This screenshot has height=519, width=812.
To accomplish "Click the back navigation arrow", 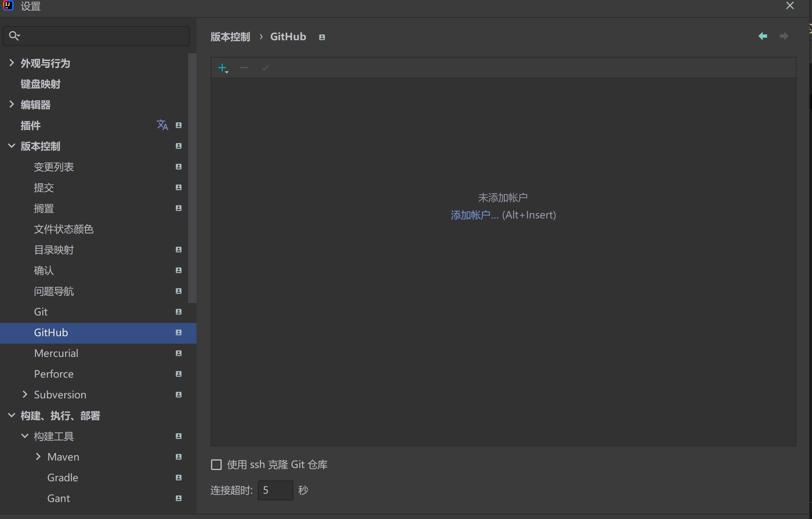I will tap(763, 36).
